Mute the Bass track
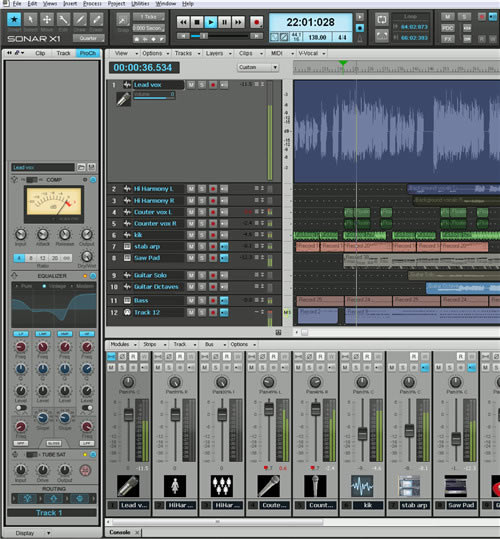 pos(191,301)
